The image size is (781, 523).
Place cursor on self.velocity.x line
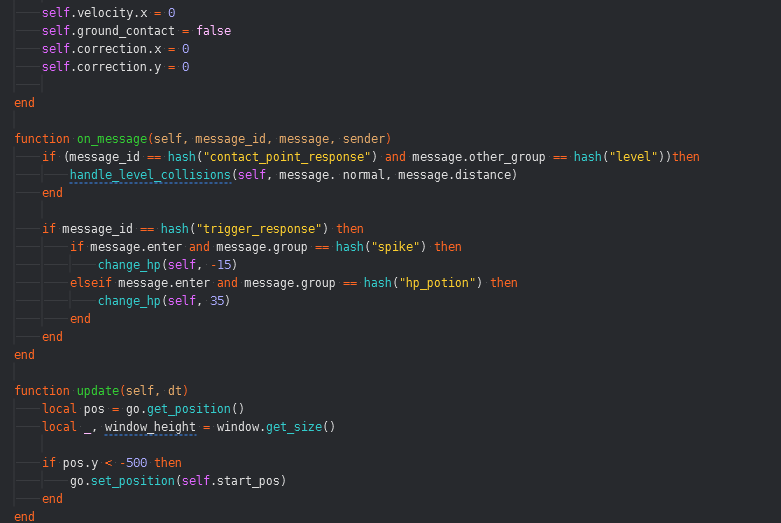click(108, 13)
